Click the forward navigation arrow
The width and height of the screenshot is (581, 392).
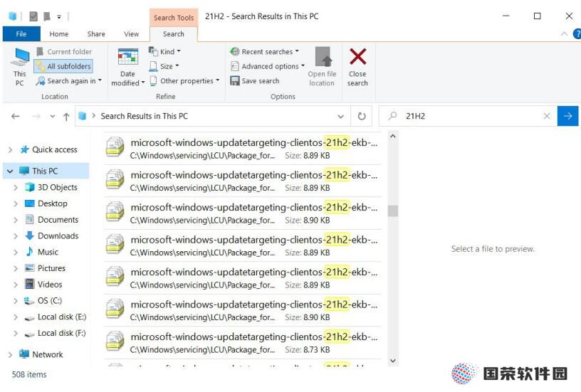coord(36,116)
